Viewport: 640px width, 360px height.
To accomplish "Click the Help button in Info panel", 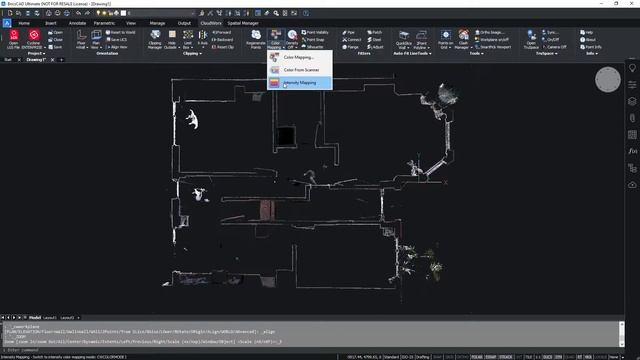I will [x=587, y=32].
